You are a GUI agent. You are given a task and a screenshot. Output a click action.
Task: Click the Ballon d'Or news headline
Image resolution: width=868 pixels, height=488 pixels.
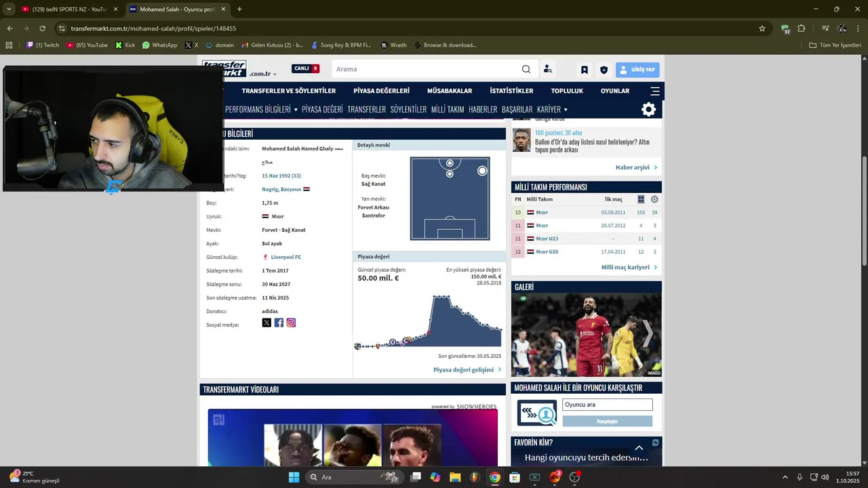click(x=592, y=146)
